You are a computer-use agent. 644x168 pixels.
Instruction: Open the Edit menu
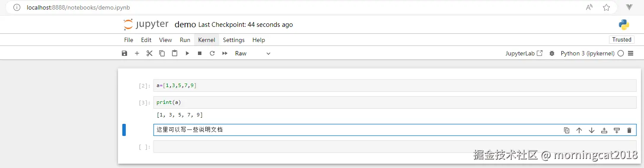[x=146, y=40]
